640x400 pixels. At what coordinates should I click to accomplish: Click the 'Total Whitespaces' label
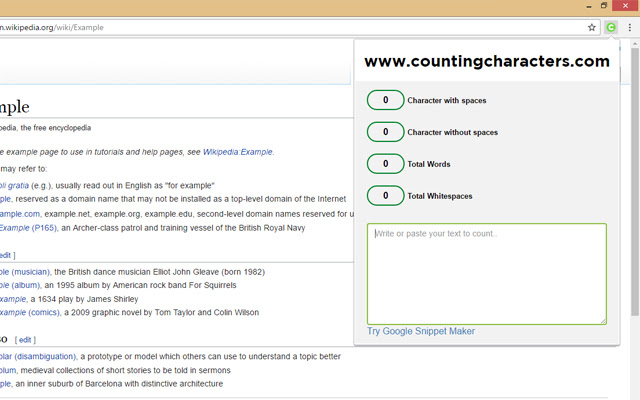point(440,196)
